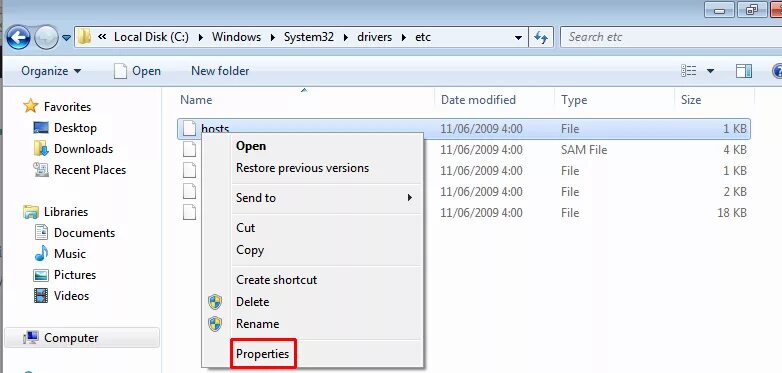Image resolution: width=782 pixels, height=373 pixels.
Task: Click the New folder toolbar button
Action: coord(220,71)
